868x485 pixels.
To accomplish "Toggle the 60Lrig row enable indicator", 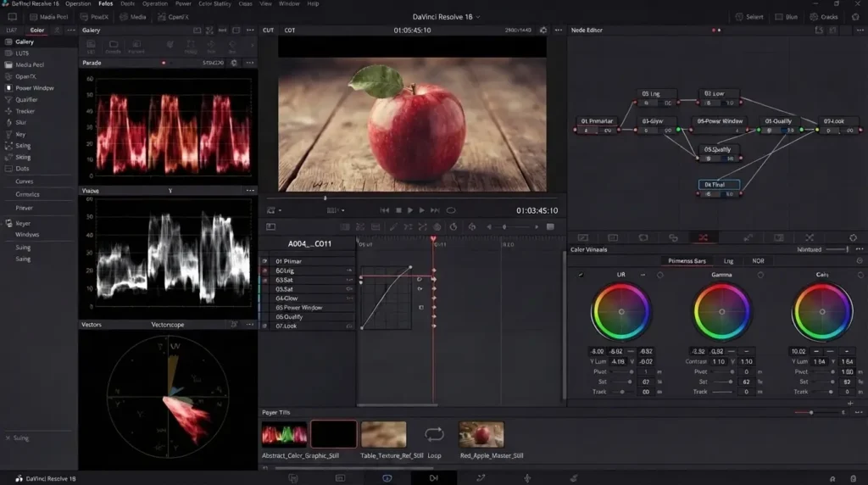I will tap(264, 270).
